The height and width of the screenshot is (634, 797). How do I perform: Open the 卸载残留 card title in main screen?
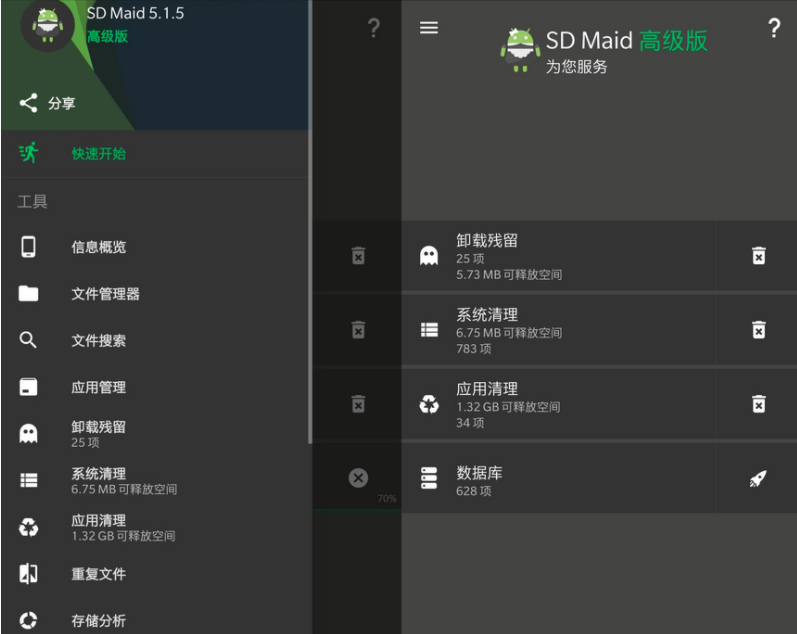tap(486, 240)
